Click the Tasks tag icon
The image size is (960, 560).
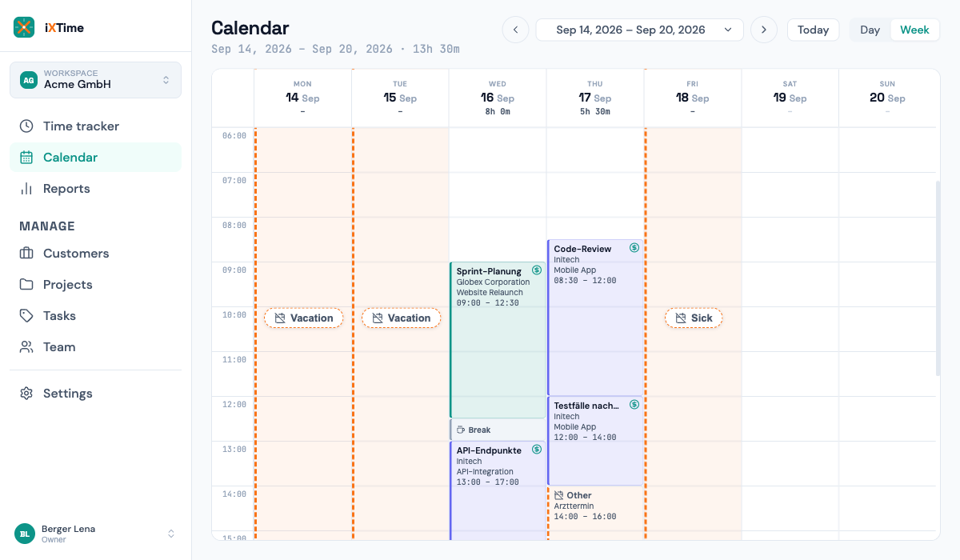[x=26, y=316]
